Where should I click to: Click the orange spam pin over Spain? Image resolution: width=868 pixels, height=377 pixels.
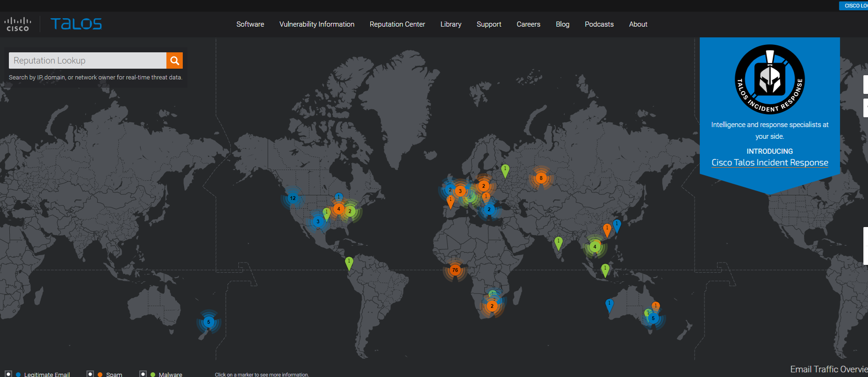(x=450, y=202)
